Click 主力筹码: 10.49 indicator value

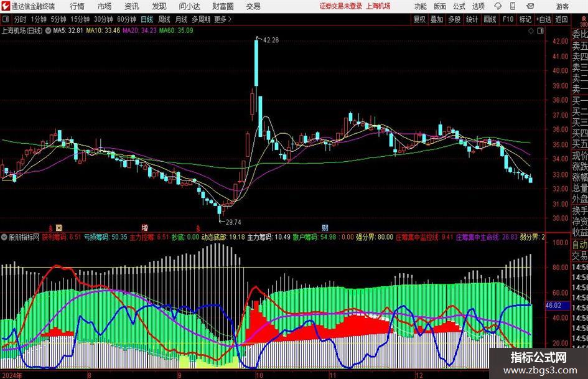click(269, 237)
